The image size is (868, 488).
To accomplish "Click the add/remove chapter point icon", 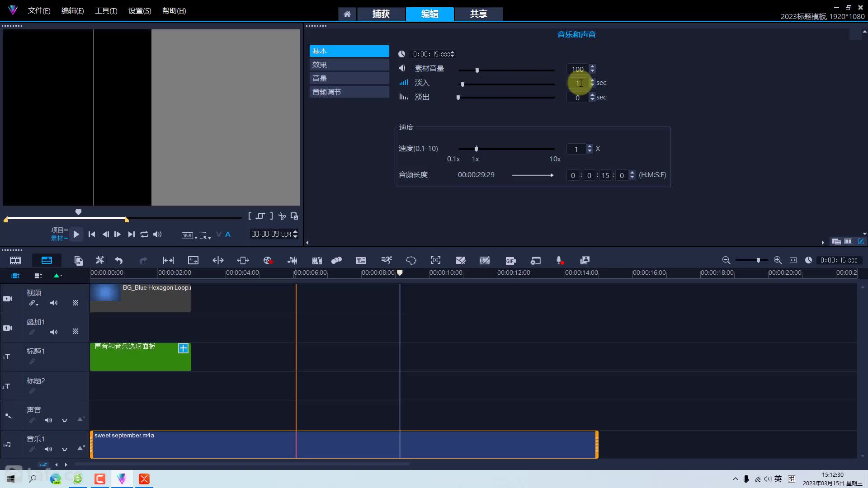I will 38,276.
